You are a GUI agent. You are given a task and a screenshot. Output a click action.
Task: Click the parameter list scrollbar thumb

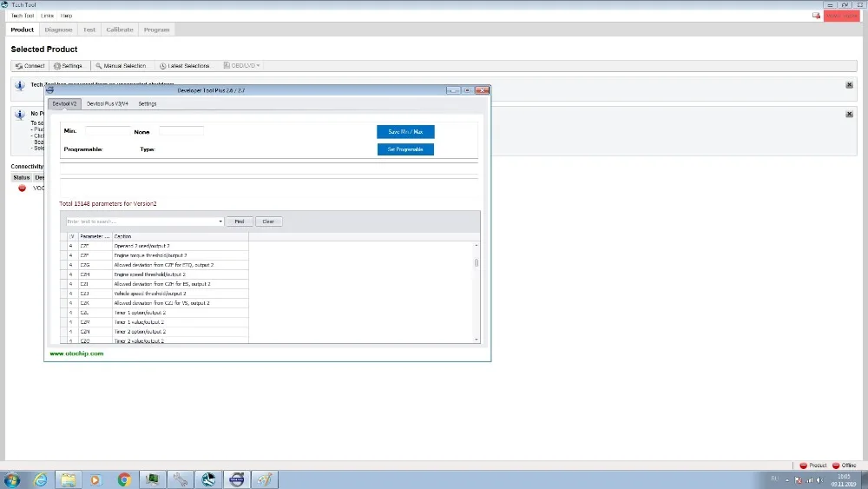(x=476, y=263)
